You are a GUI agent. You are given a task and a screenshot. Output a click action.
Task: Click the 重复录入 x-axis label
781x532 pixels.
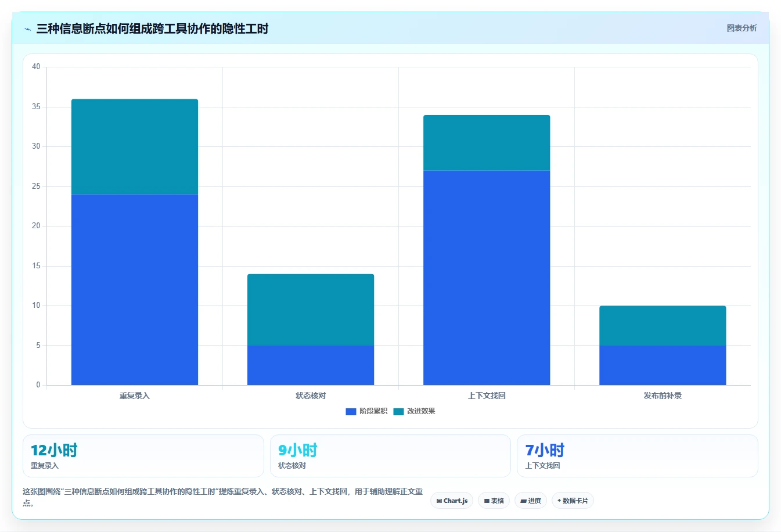tap(135, 396)
